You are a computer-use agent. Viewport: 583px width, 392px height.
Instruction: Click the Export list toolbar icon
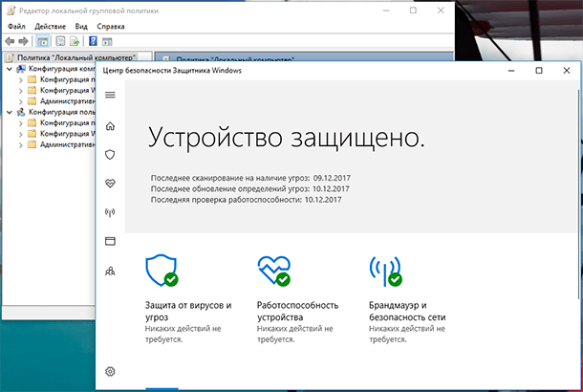click(x=75, y=41)
